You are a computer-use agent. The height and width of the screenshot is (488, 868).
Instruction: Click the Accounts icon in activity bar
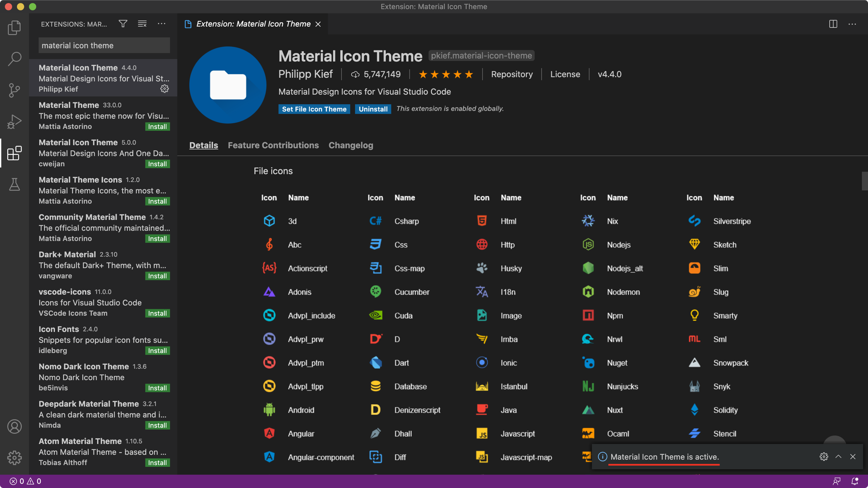tap(14, 426)
